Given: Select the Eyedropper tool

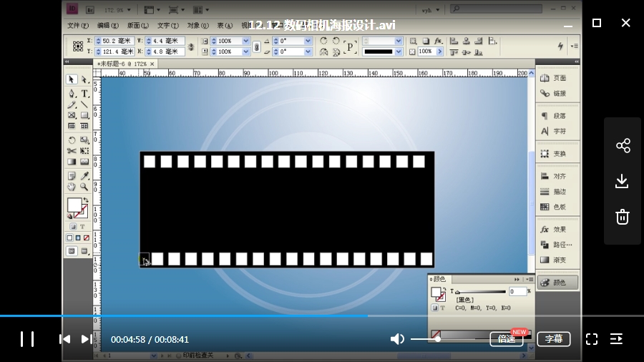Looking at the screenshot, I should 84,176.
